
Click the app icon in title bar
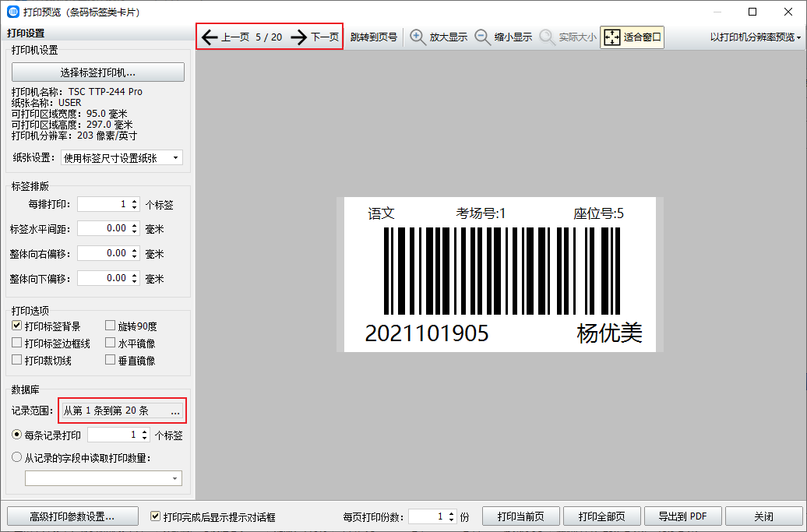(13, 12)
